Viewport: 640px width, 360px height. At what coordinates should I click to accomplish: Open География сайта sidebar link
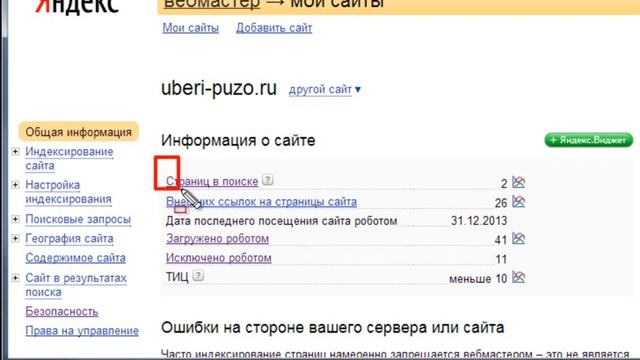click(69, 238)
